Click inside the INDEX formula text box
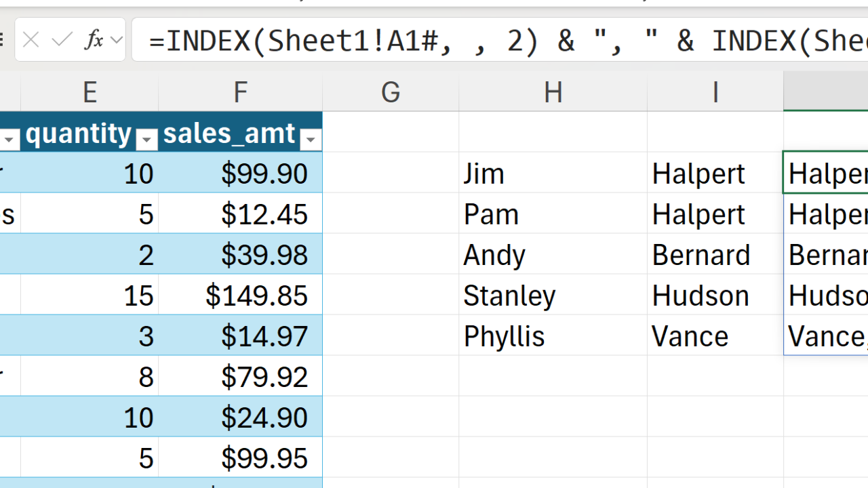Screen dimensions: 868x488 click(x=502, y=41)
